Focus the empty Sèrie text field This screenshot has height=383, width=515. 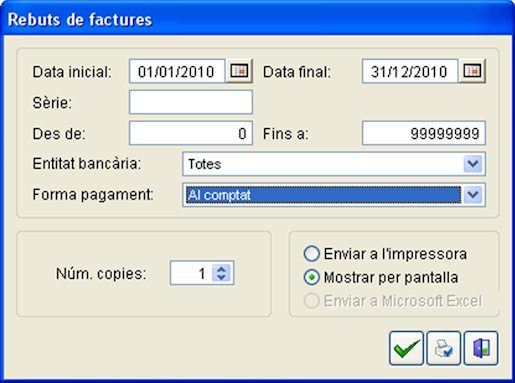pos(191,102)
